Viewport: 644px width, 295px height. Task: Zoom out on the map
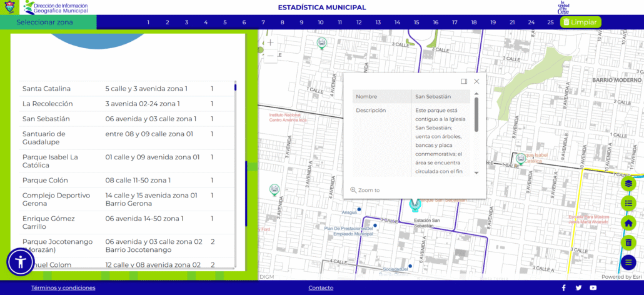pyautogui.click(x=270, y=56)
